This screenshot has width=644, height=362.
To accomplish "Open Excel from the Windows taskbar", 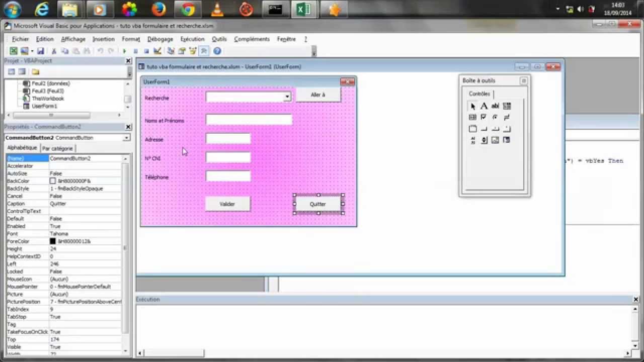I will (303, 9).
